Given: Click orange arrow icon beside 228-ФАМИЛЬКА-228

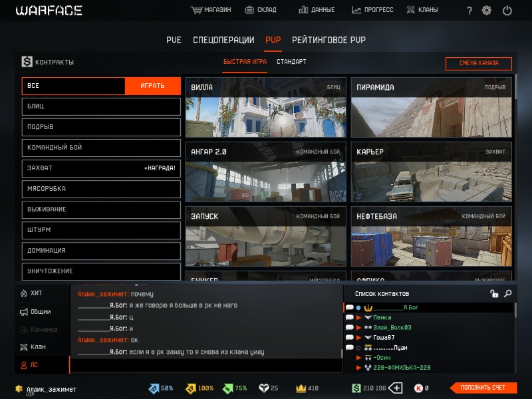Looking at the screenshot, I should click(358, 368).
